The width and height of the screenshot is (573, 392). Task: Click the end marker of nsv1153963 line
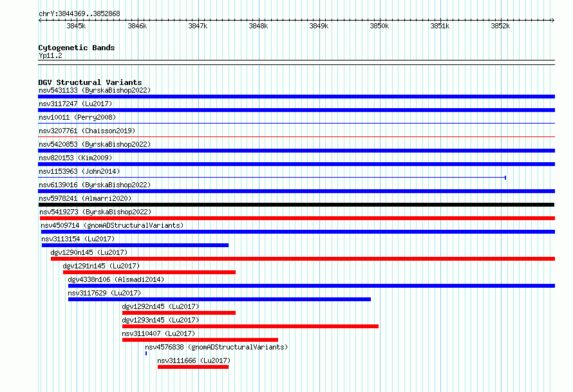pos(505,178)
